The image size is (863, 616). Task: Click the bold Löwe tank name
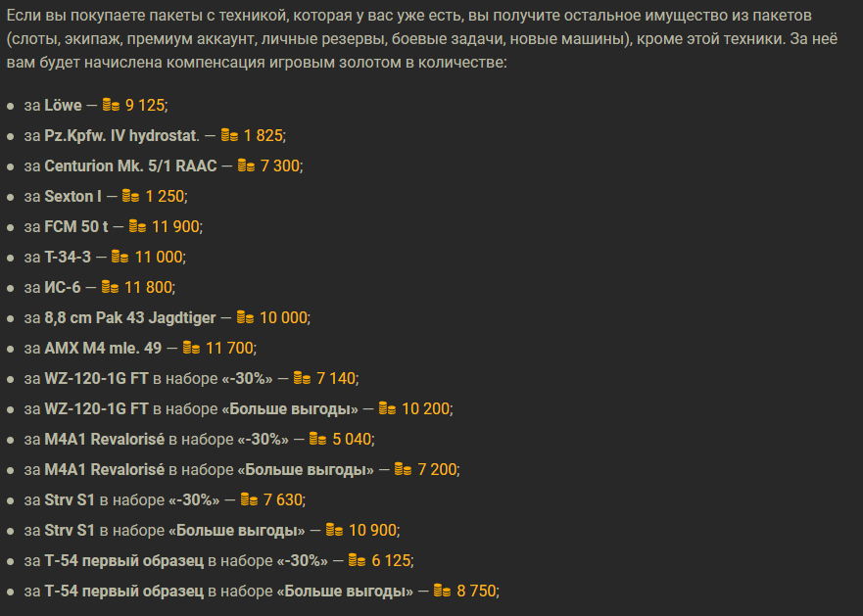pos(63,105)
